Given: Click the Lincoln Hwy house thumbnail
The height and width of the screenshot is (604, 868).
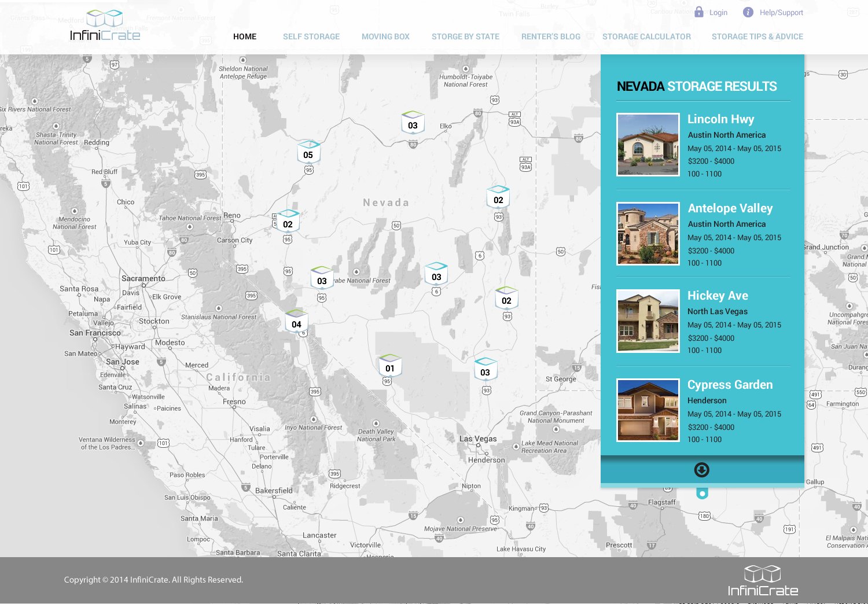Looking at the screenshot, I should [x=648, y=145].
